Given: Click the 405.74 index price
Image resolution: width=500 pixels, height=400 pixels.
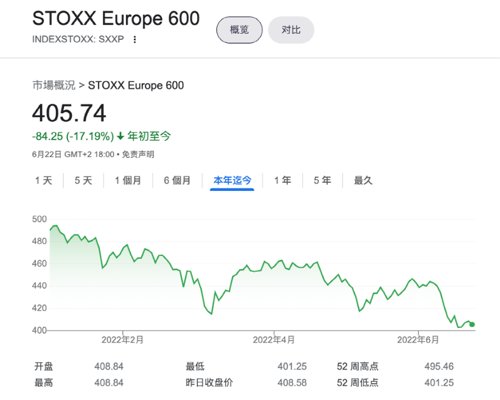Looking at the screenshot, I should tap(69, 113).
